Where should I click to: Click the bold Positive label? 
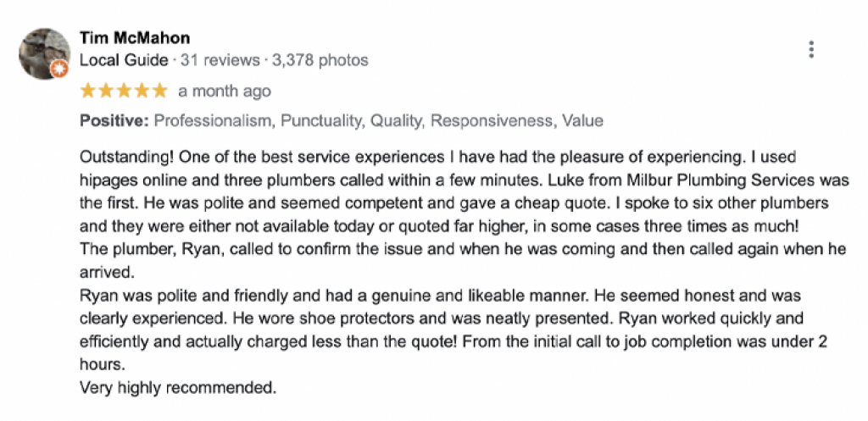coord(114,120)
